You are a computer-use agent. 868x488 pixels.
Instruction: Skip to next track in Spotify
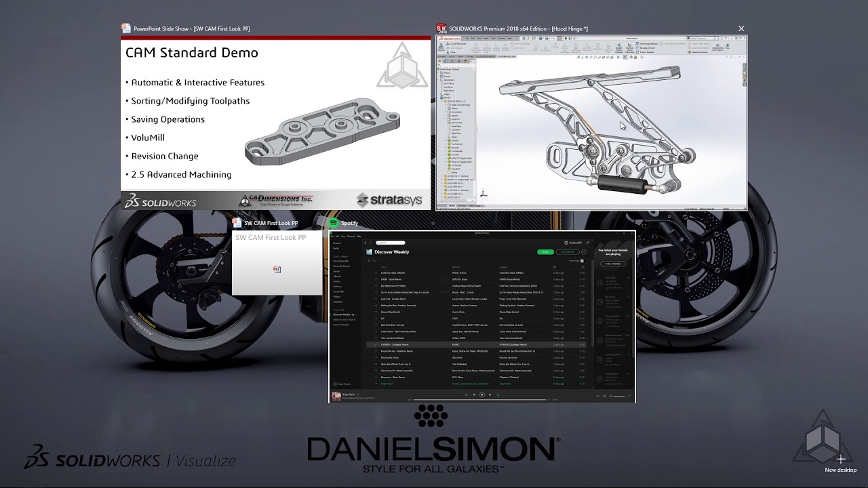tap(490, 394)
